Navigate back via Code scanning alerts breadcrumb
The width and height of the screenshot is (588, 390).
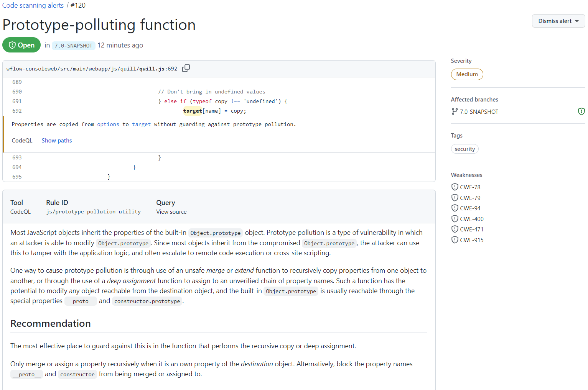pyautogui.click(x=33, y=5)
